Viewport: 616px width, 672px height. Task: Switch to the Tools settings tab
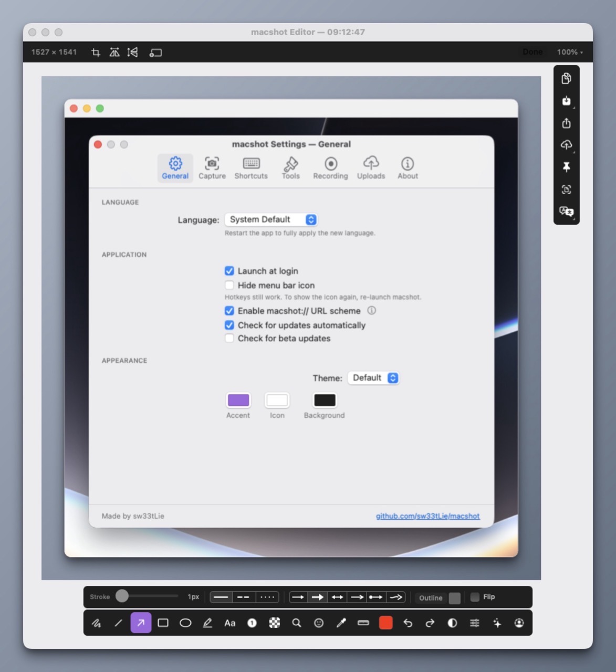click(291, 168)
